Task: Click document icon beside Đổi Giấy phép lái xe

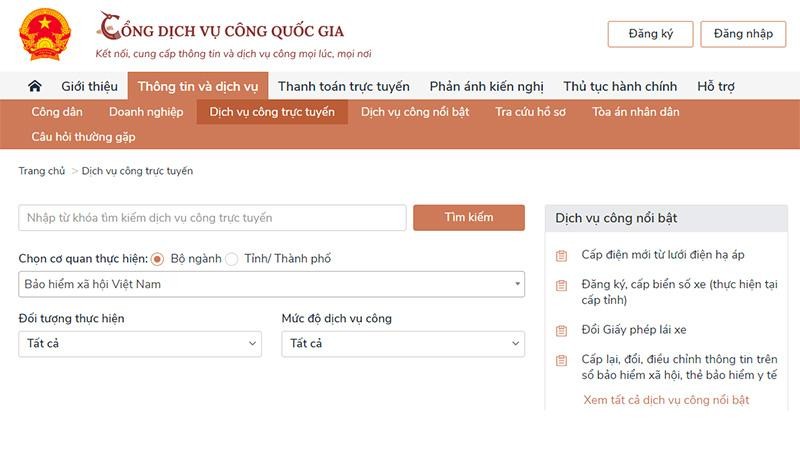Action: 561,330
